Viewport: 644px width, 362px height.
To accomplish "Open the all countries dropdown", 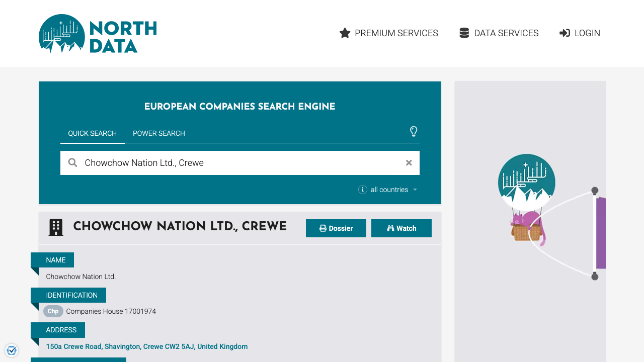I will pos(389,190).
